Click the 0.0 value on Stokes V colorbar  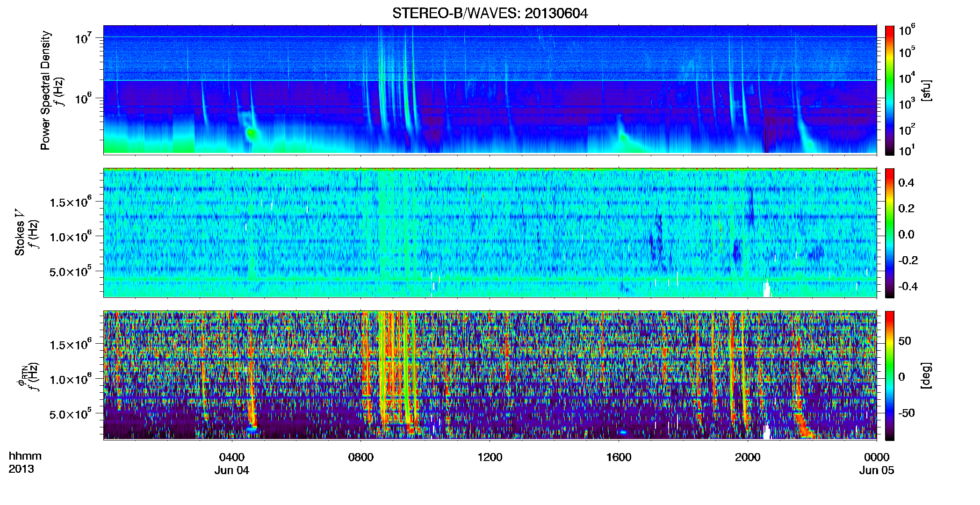(x=906, y=234)
